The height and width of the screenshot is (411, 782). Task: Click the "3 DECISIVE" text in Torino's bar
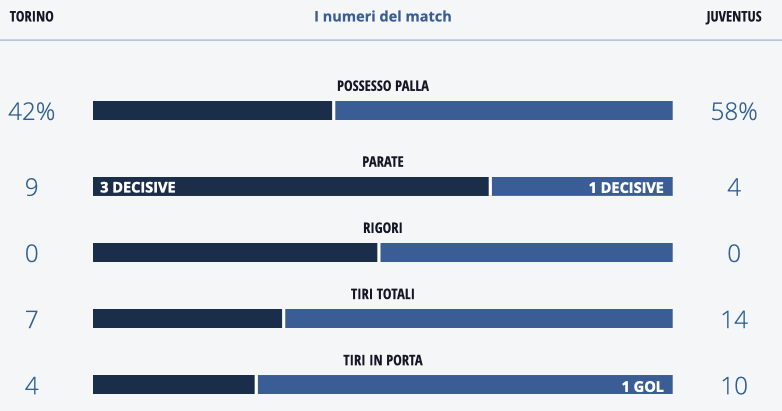pyautogui.click(x=138, y=187)
